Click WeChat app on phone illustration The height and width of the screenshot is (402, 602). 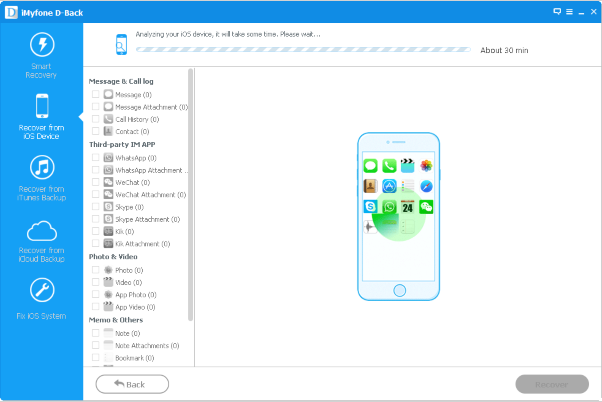coord(426,207)
